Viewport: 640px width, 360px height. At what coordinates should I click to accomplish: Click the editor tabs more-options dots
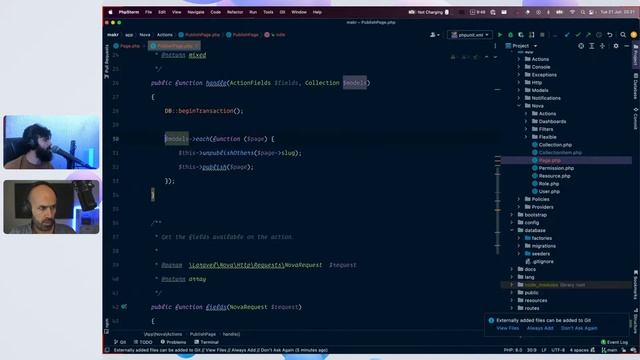coord(495,46)
